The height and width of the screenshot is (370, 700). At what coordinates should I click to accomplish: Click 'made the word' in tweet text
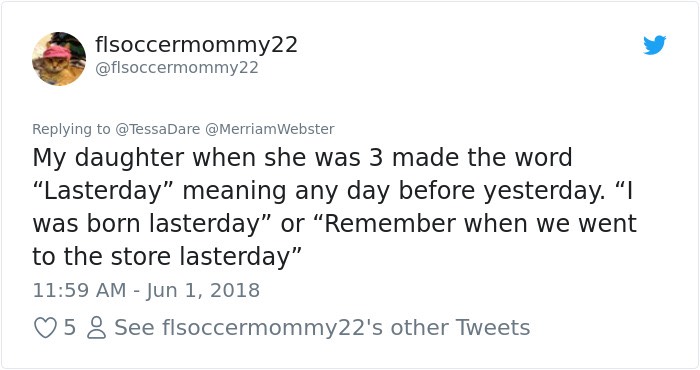coord(482,158)
